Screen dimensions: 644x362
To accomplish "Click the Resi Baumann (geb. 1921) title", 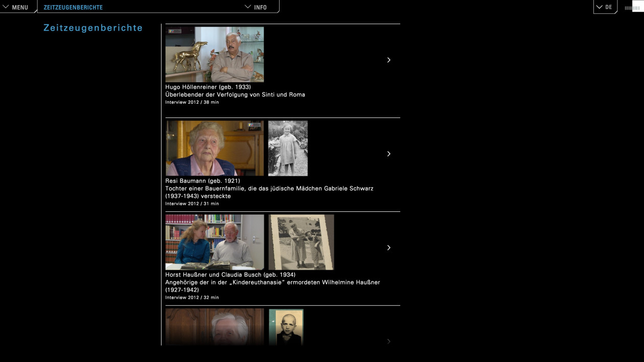I will [202, 181].
